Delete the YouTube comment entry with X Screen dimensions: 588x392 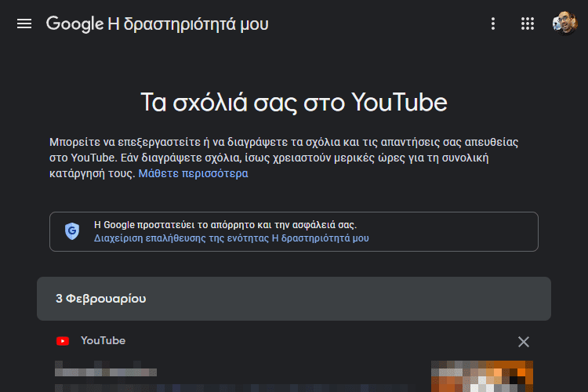[524, 342]
